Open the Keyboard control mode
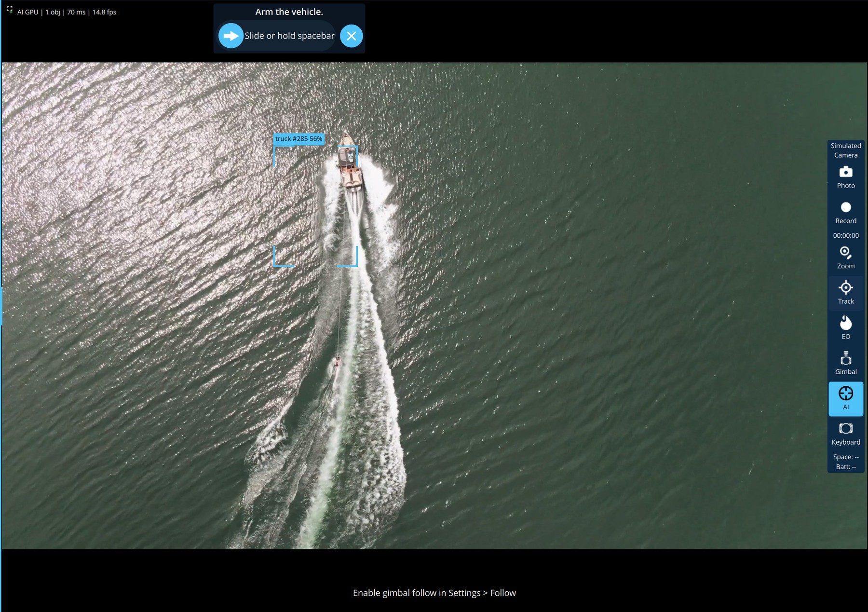 (x=846, y=434)
